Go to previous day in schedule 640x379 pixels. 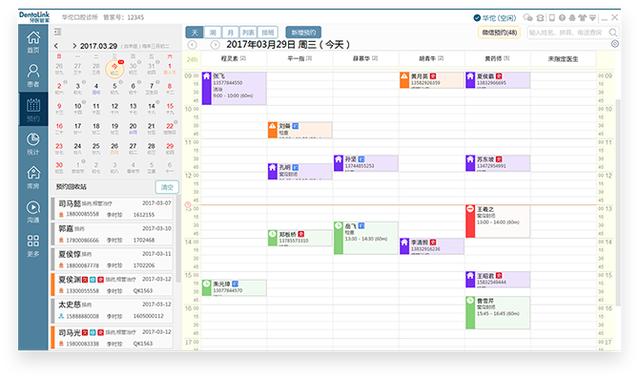192,44
